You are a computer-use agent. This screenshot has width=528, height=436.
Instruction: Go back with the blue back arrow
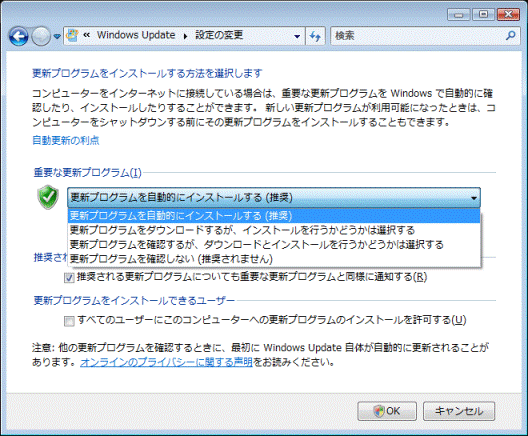point(19,36)
